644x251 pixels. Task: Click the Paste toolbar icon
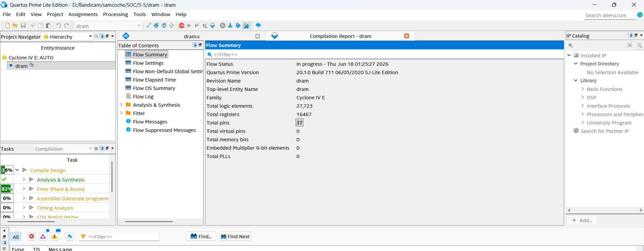[49, 26]
